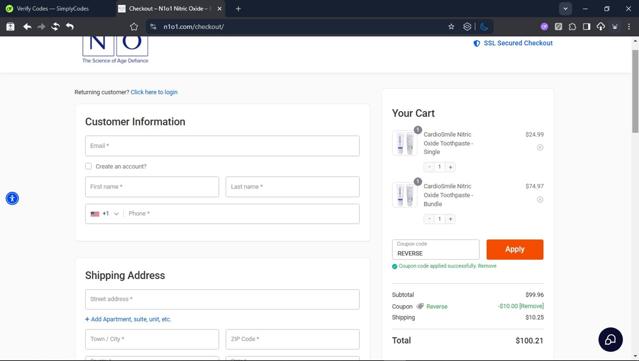
Task: Focus the First name field
Action: 152,187
